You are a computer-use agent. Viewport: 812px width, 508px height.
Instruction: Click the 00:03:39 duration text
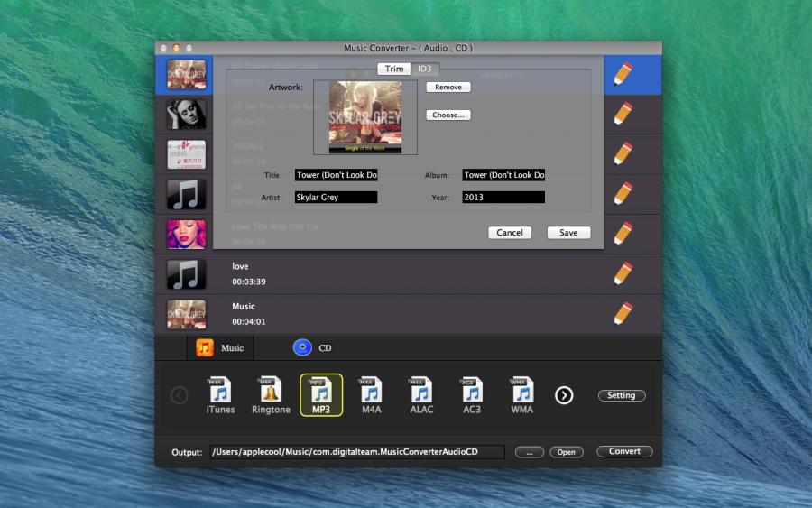[249, 282]
